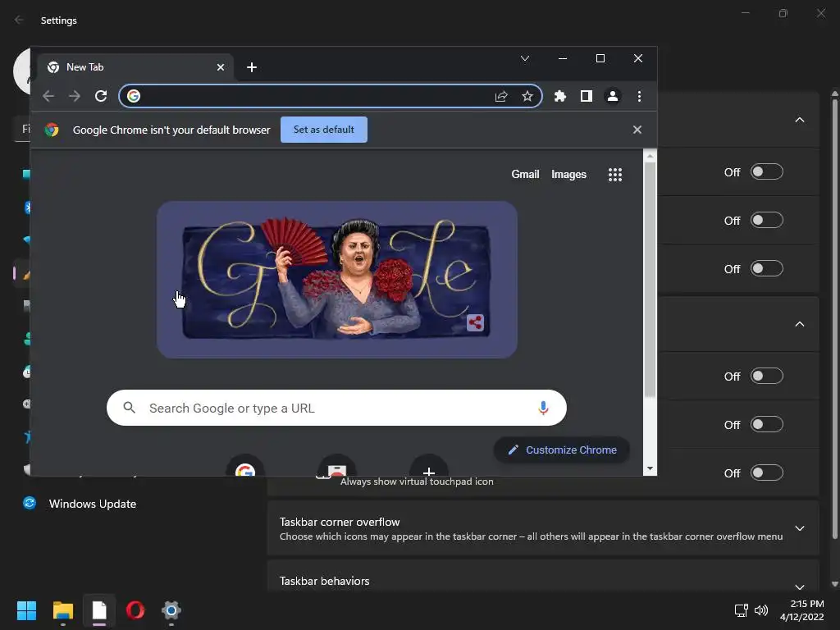840x630 pixels.
Task: Click network icon in system tray
Action: 741,610
